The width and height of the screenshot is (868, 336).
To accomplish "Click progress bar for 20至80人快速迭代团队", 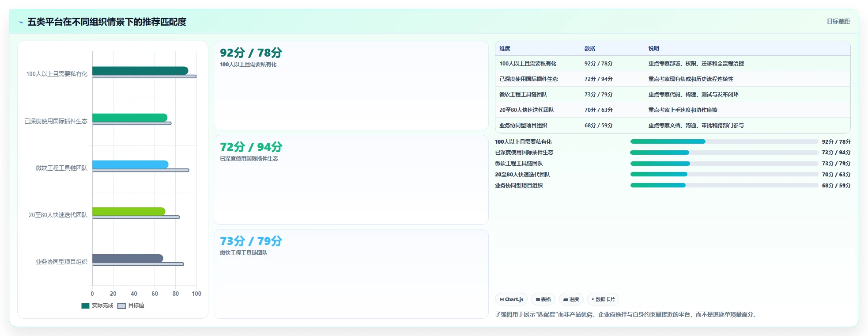I will pos(724,175).
